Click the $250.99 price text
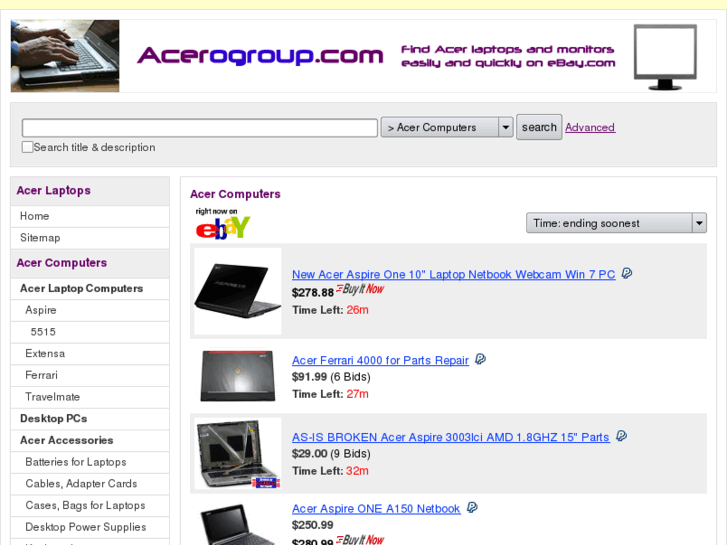Viewport: 727px width, 545px height. (x=312, y=525)
